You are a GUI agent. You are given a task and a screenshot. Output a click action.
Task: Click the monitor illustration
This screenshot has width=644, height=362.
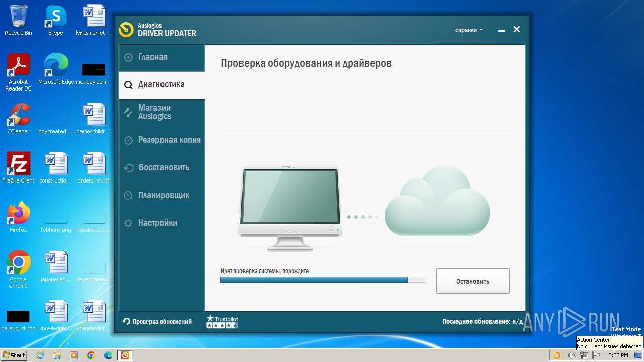pos(290,208)
